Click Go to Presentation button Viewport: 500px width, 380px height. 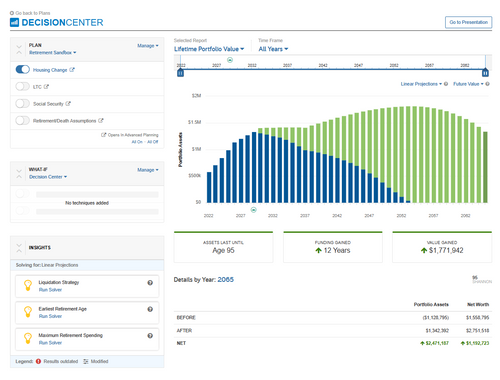[x=468, y=22]
